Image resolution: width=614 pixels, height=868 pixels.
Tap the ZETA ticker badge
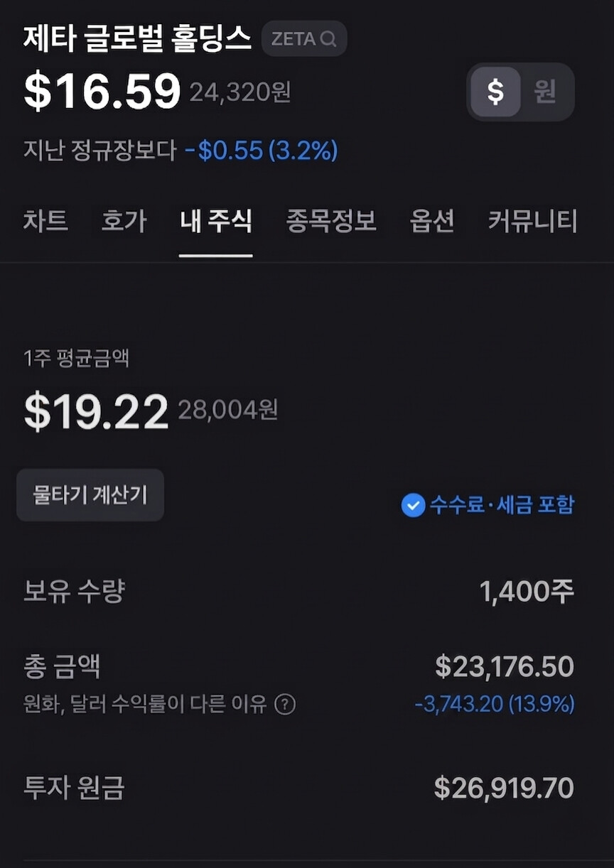[304, 39]
